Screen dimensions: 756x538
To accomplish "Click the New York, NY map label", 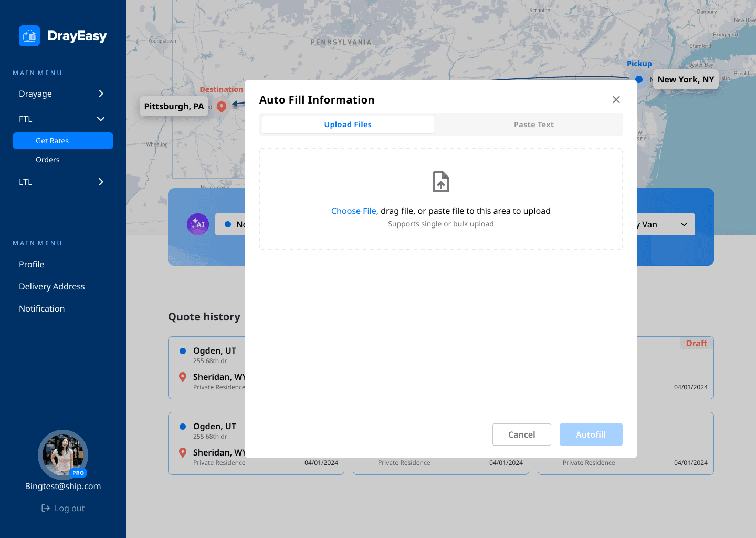I will pos(686,79).
